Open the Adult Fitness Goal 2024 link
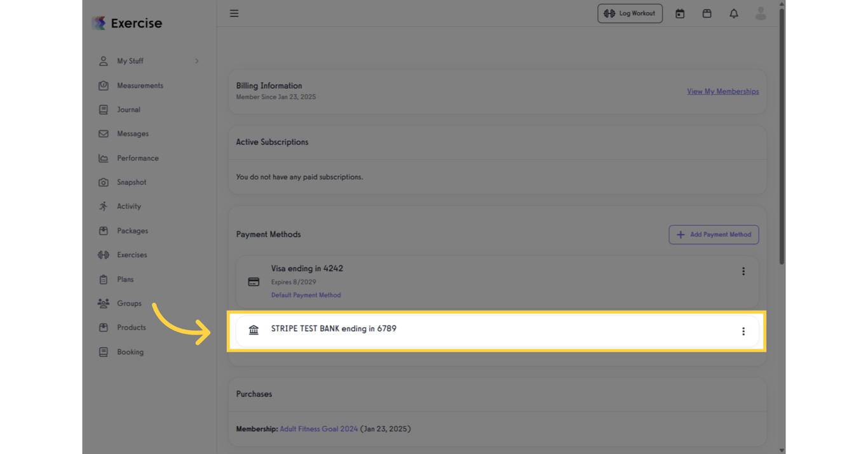 (x=318, y=429)
